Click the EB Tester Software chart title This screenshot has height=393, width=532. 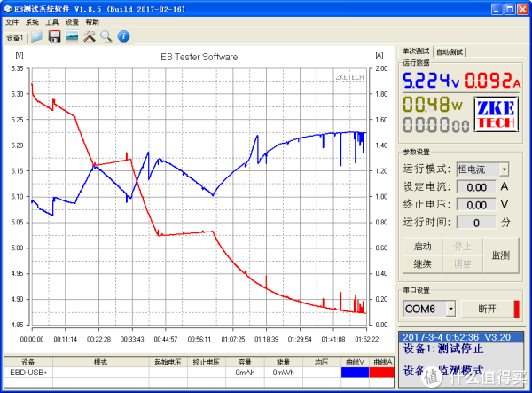(199, 57)
